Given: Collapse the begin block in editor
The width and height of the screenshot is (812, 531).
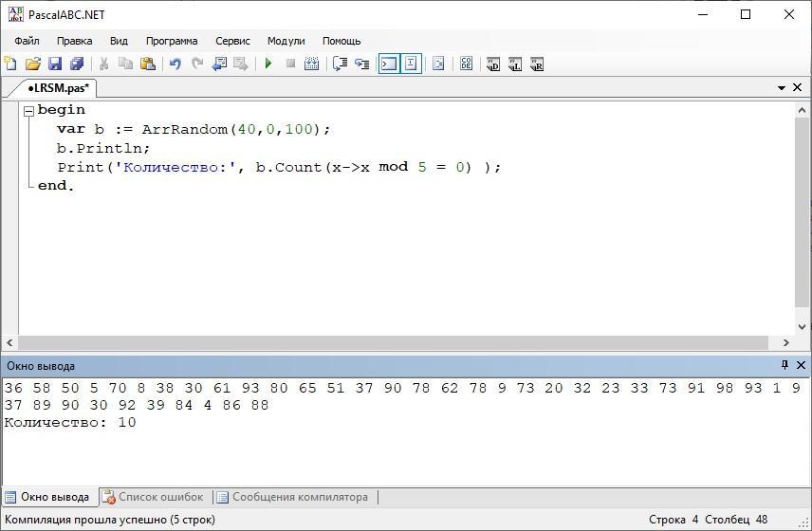Looking at the screenshot, I should (x=29, y=110).
